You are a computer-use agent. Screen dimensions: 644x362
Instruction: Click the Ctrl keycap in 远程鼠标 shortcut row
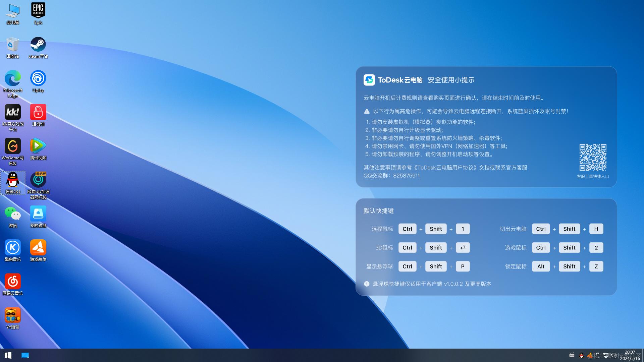coord(407,229)
